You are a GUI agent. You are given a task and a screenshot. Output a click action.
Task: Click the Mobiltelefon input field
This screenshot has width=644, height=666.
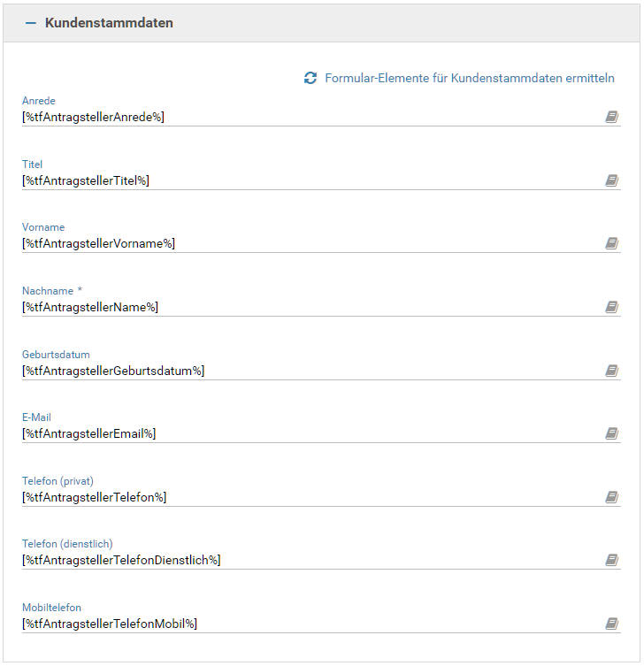click(x=310, y=624)
